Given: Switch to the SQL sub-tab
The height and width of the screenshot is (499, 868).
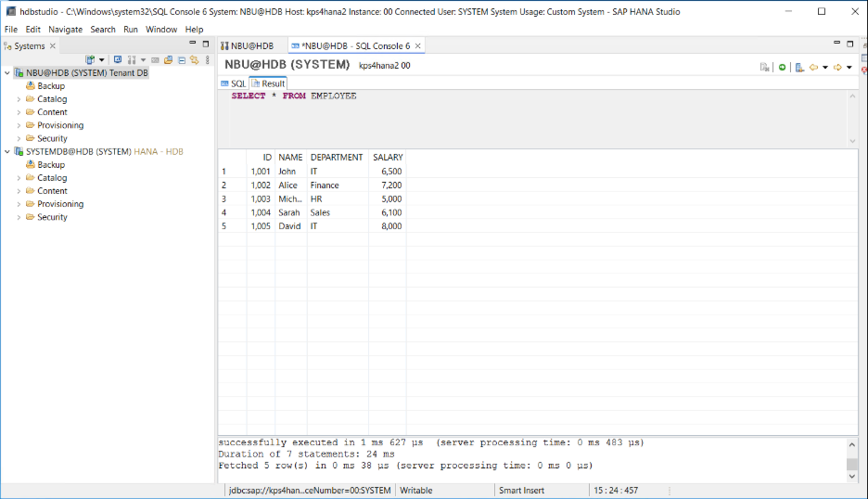Looking at the screenshot, I should [233, 83].
